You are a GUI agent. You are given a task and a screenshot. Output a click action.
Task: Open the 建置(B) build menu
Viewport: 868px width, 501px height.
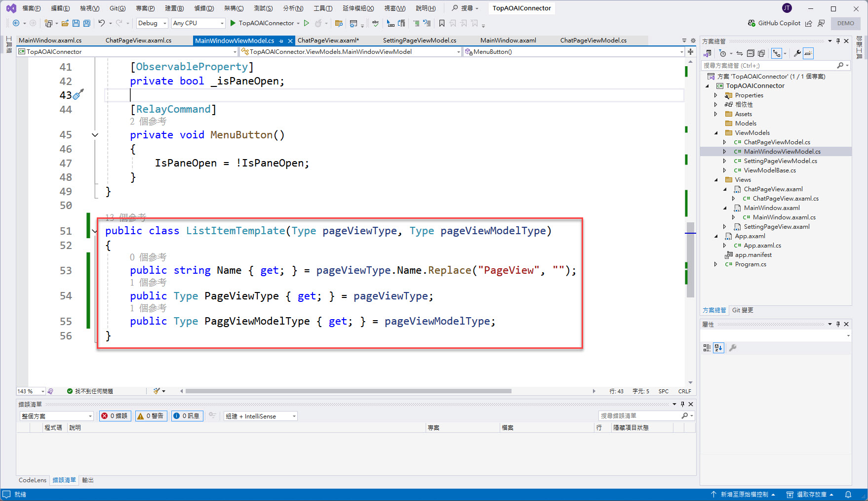174,8
